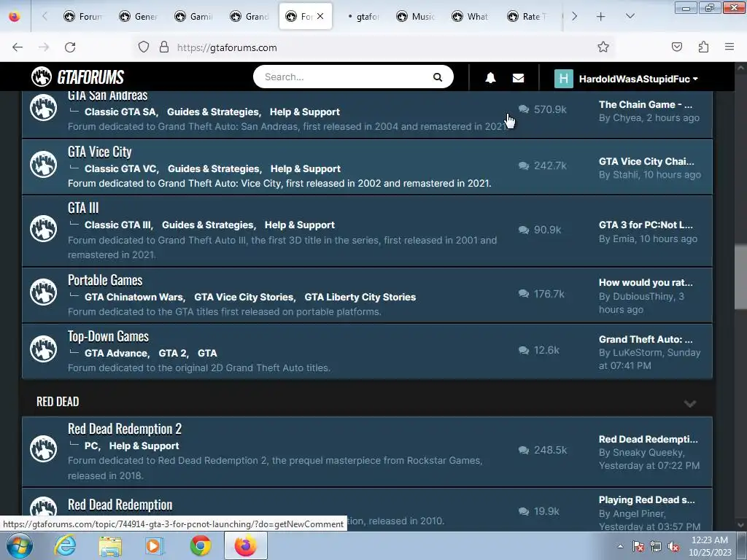Open a new browser tab
The width and height of the screenshot is (747, 560).
click(x=601, y=17)
